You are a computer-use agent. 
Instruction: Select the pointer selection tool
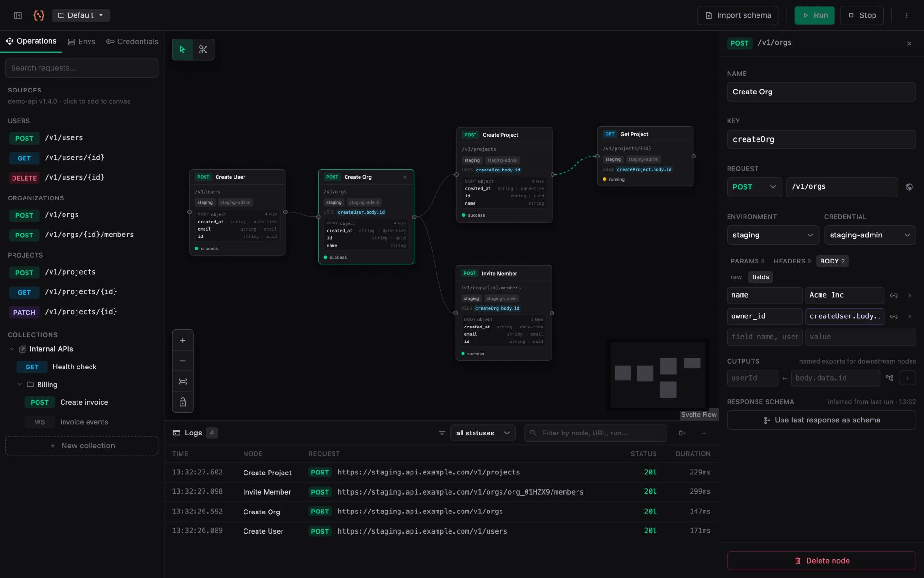pyautogui.click(x=182, y=50)
